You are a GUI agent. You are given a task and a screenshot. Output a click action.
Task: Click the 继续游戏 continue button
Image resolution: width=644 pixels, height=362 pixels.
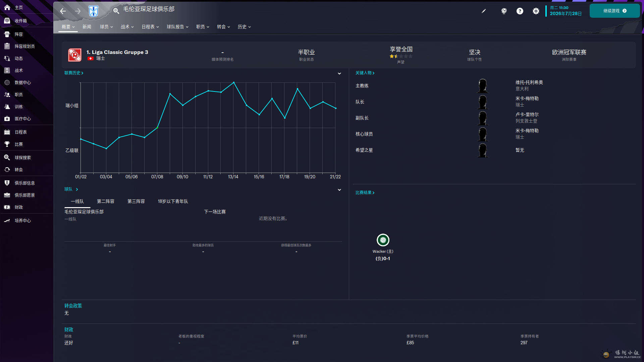click(614, 11)
